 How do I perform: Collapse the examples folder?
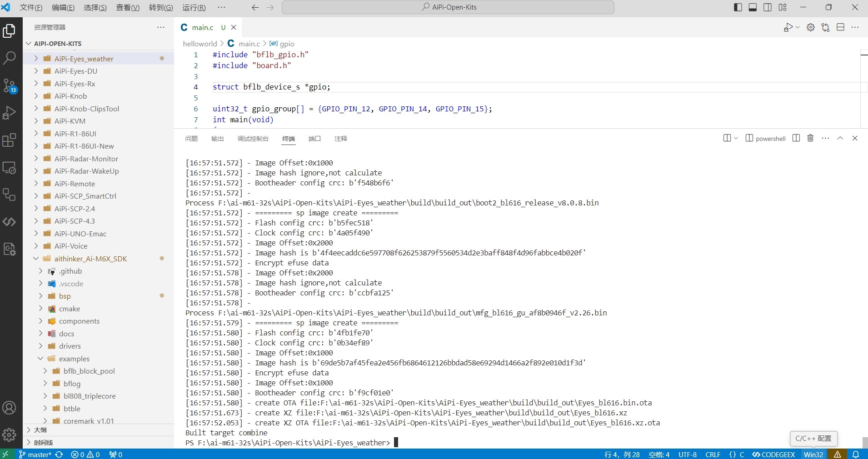(41, 359)
